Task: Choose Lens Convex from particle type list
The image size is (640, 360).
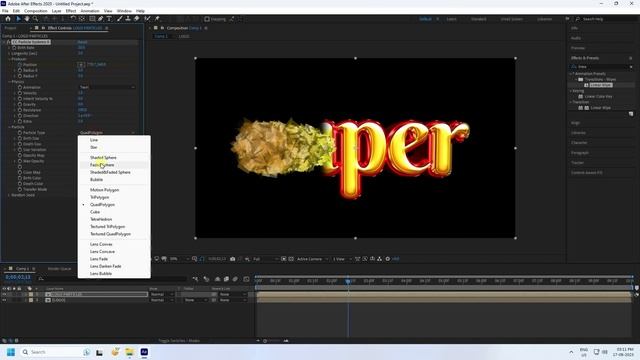Action: (x=114, y=244)
